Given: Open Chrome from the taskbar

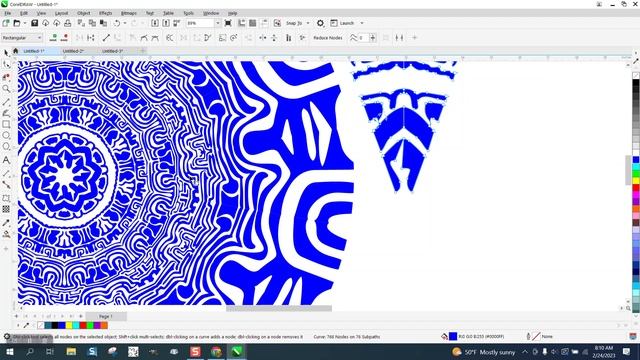Looking at the screenshot, I should point(216,351).
